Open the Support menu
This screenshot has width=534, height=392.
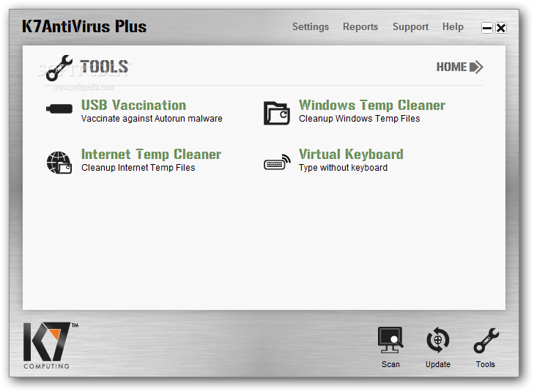410,27
